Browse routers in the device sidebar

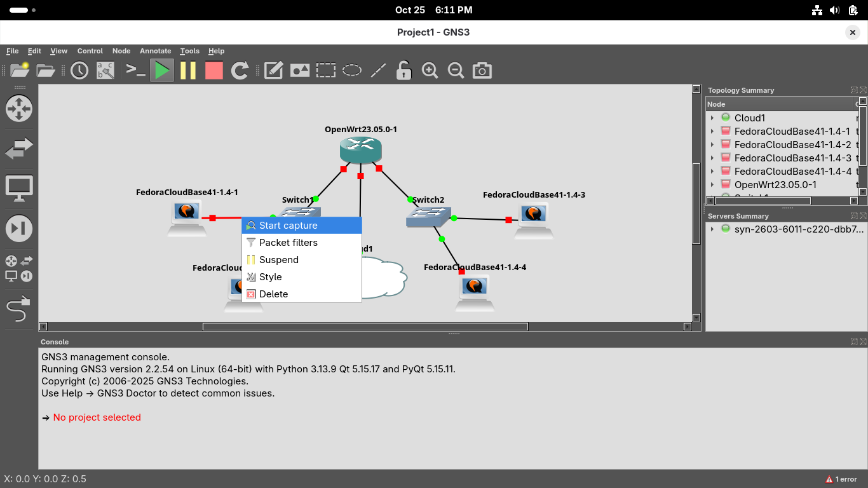tap(18, 109)
